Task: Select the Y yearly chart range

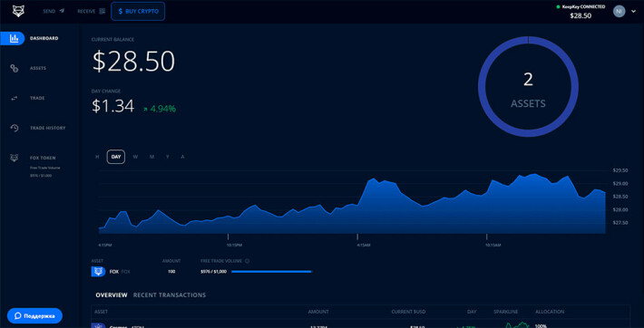Action: tap(168, 157)
